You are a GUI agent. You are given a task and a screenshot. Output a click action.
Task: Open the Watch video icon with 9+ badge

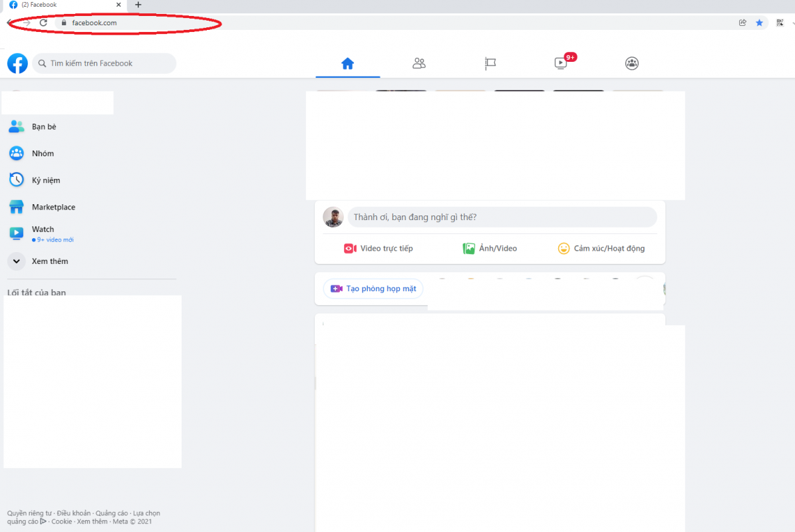pyautogui.click(x=561, y=64)
